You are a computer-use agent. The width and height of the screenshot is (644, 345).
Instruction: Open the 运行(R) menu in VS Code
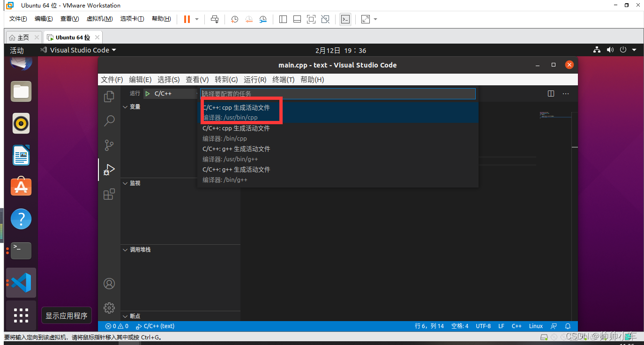[255, 80]
